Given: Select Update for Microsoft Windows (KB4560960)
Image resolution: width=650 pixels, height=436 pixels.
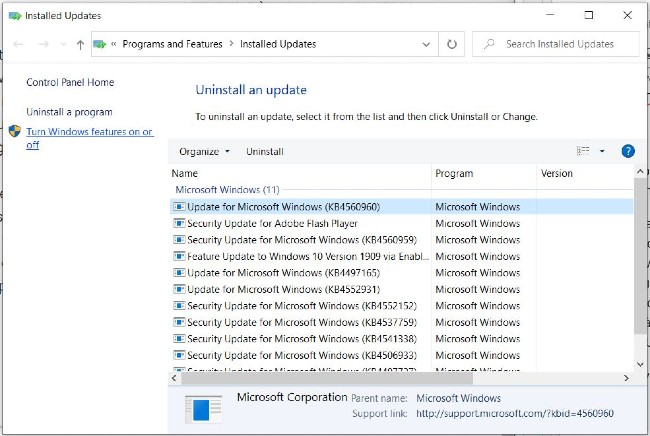Looking at the screenshot, I should [401, 206].
